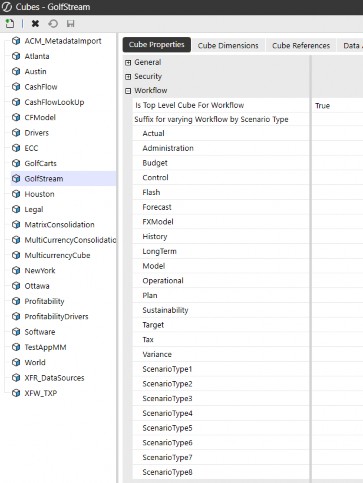Open the Cube Dimensions tab
The height and width of the screenshot is (483, 363).
pos(228,45)
